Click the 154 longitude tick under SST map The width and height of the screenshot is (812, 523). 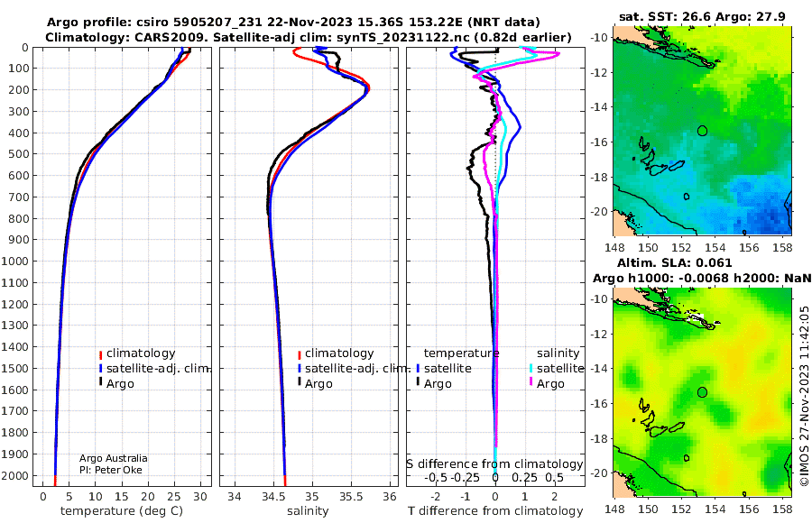pos(715,248)
